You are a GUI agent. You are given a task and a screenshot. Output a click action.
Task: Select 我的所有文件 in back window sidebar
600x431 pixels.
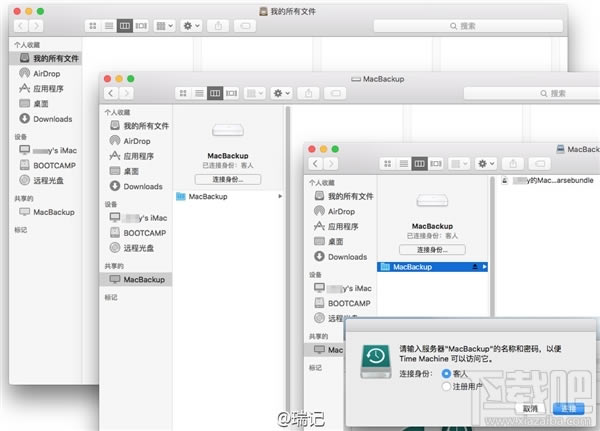pos(46,58)
